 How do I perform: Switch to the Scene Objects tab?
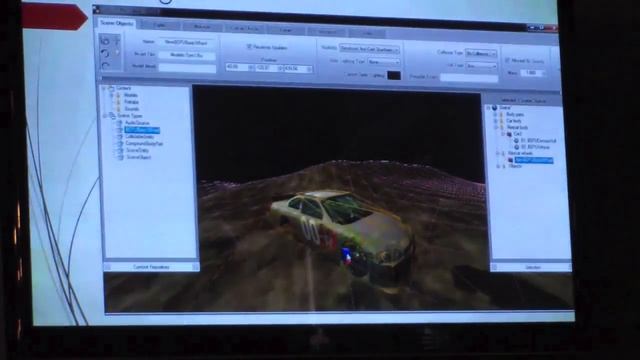[x=117, y=24]
